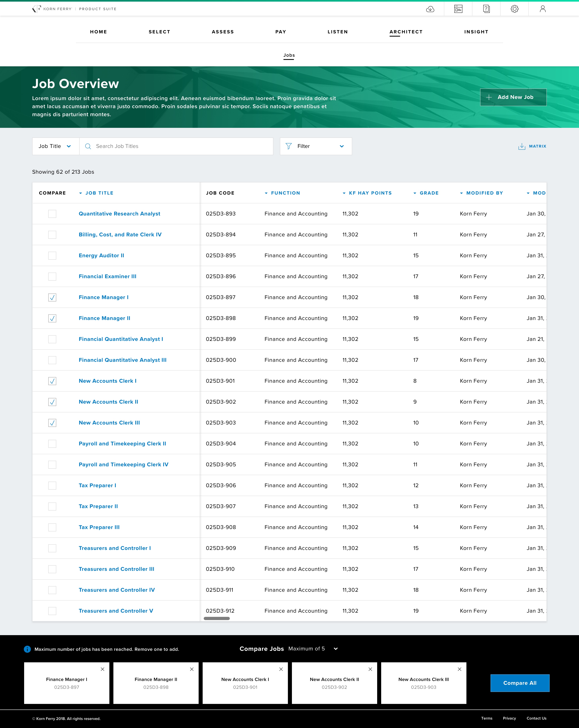Sort by Function column

282,193
